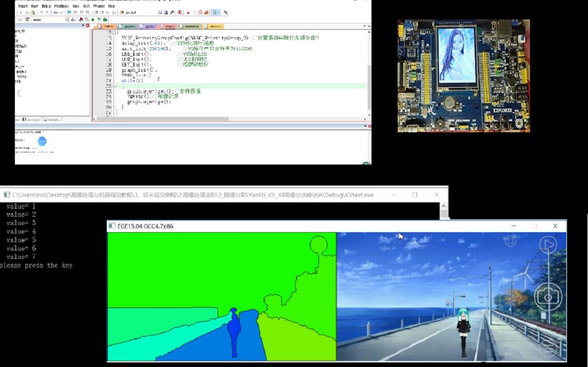Click the camera capture overlay icon
The height and width of the screenshot is (367, 588).
coord(548,297)
